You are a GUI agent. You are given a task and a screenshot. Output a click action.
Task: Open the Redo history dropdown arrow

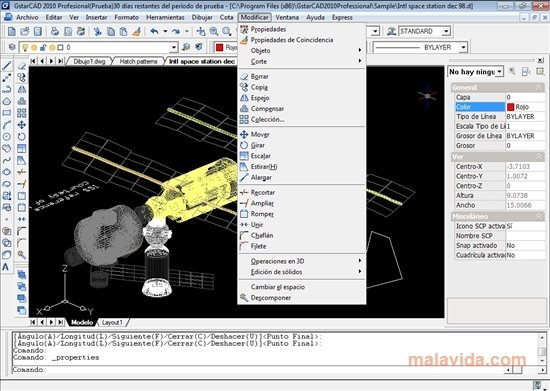(x=187, y=32)
